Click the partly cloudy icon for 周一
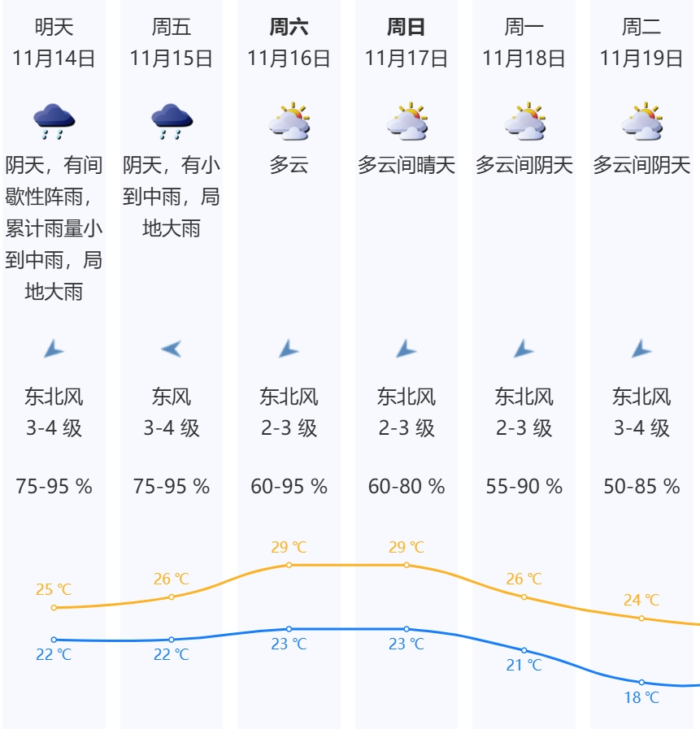700x729 pixels. (524, 122)
